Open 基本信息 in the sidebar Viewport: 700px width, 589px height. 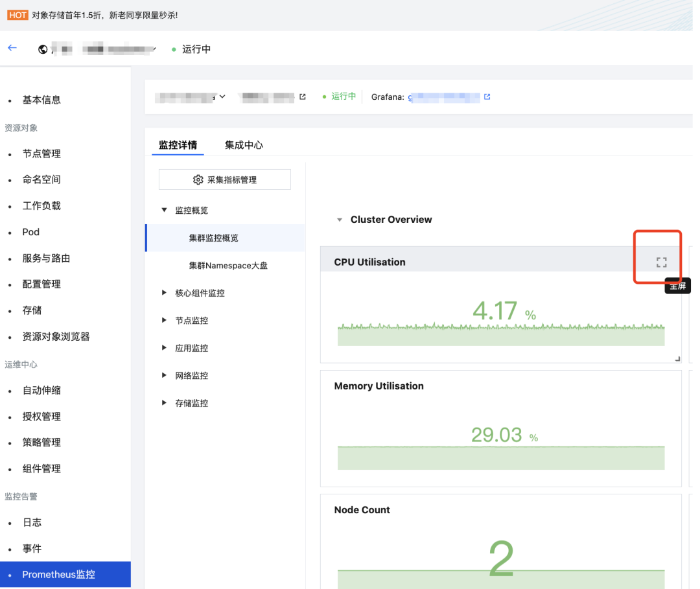41,100
